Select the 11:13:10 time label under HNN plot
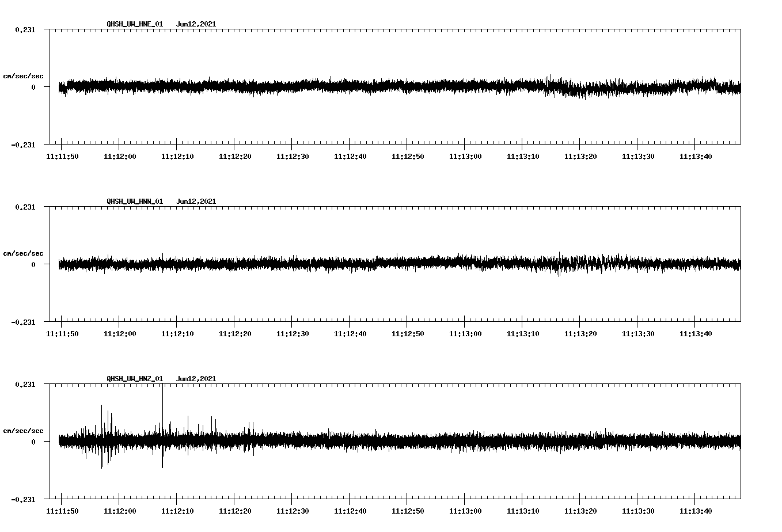Viewport: 782px width, 532px height. (523, 334)
